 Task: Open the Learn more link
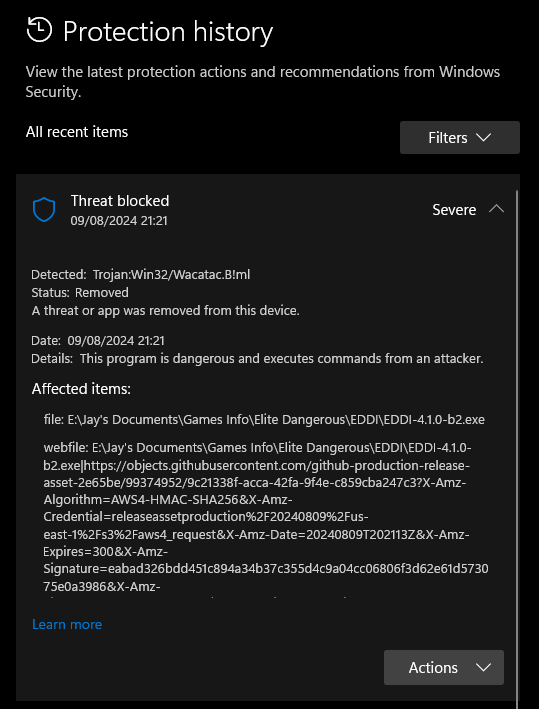tap(67, 624)
